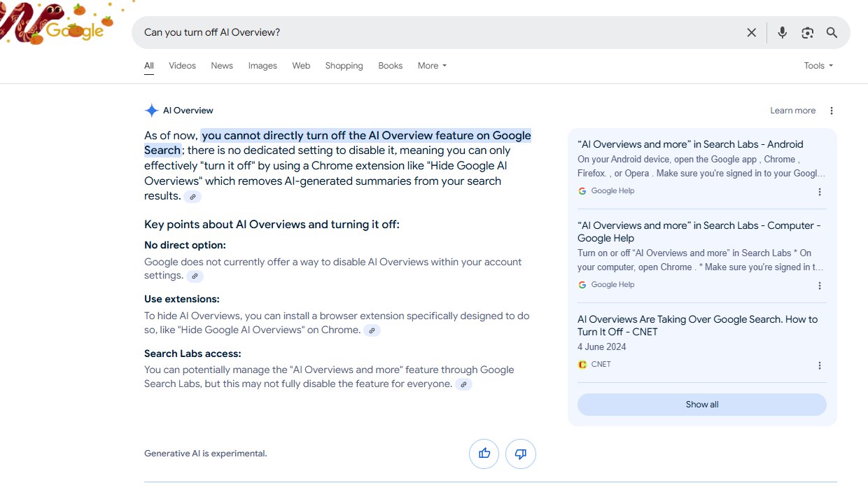
Task: Open the source link icon next to 'Chrome'
Action: click(372, 330)
